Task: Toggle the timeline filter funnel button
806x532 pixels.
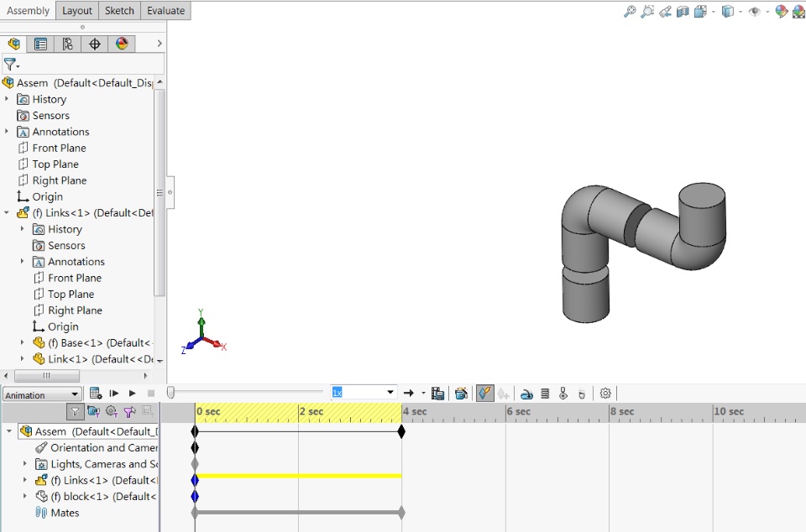Action: point(76,411)
